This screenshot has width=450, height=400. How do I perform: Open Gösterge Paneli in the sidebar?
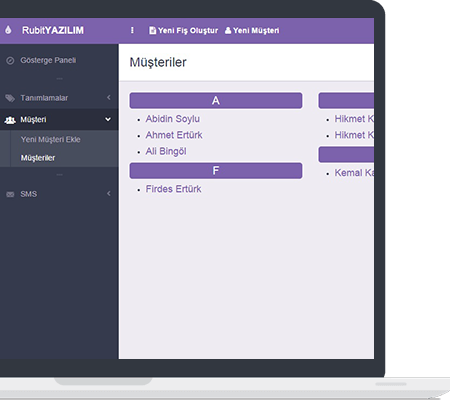[x=48, y=60]
